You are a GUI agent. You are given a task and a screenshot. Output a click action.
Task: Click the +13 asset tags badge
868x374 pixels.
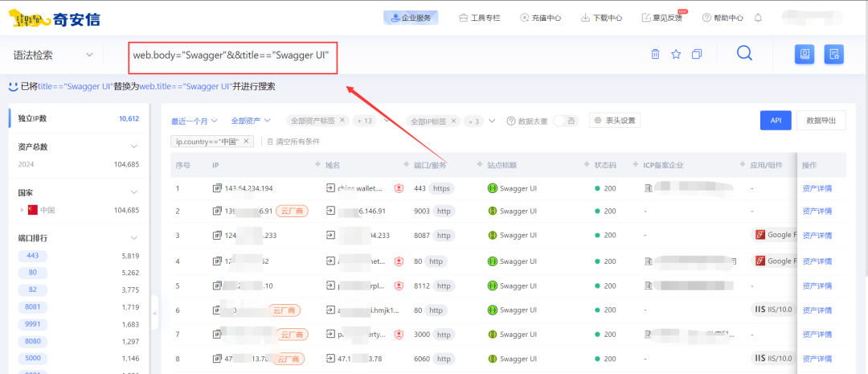364,121
